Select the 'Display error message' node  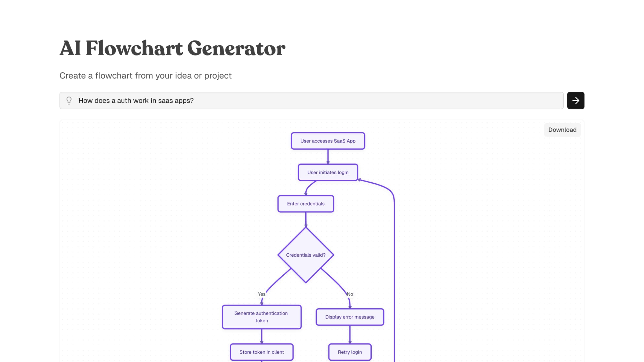point(350,317)
